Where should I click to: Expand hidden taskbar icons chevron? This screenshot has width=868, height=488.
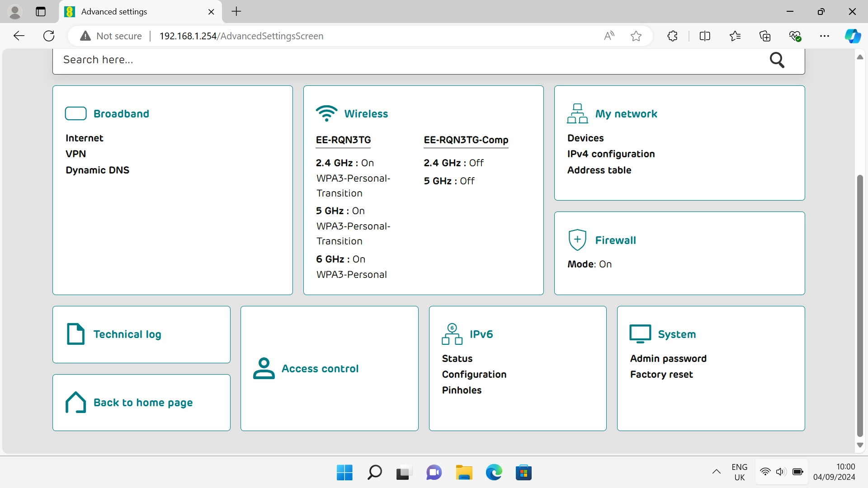pos(716,472)
